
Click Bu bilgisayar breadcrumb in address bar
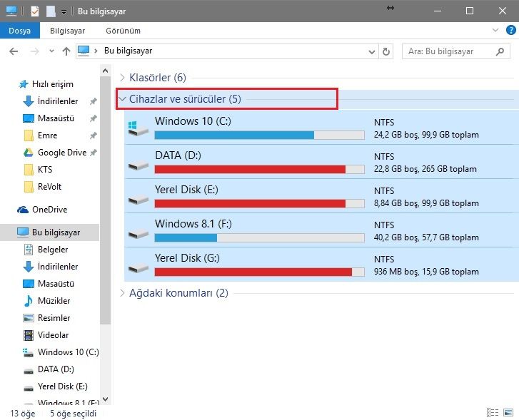pos(128,51)
